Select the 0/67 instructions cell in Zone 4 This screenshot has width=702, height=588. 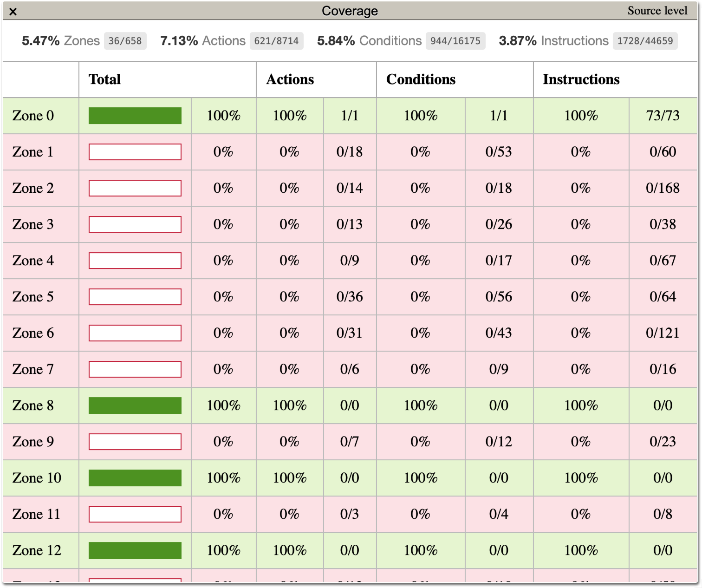click(663, 261)
